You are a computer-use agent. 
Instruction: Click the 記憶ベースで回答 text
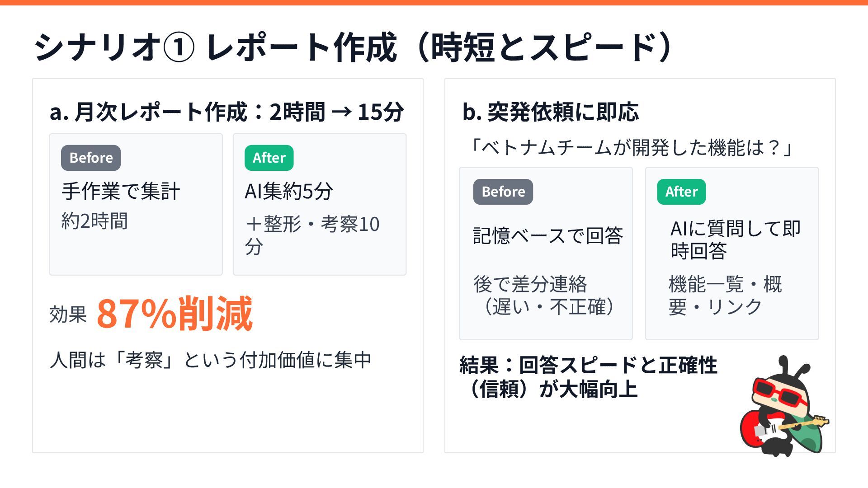(548, 235)
